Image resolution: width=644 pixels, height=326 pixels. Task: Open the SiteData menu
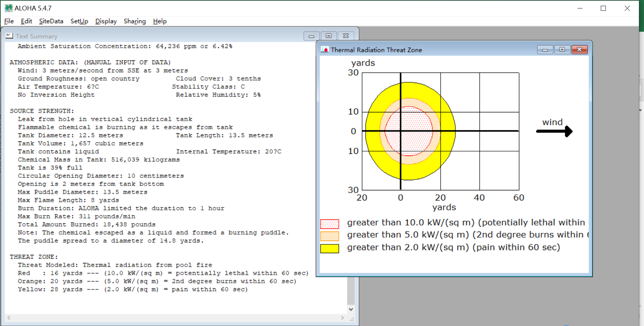[x=51, y=21]
